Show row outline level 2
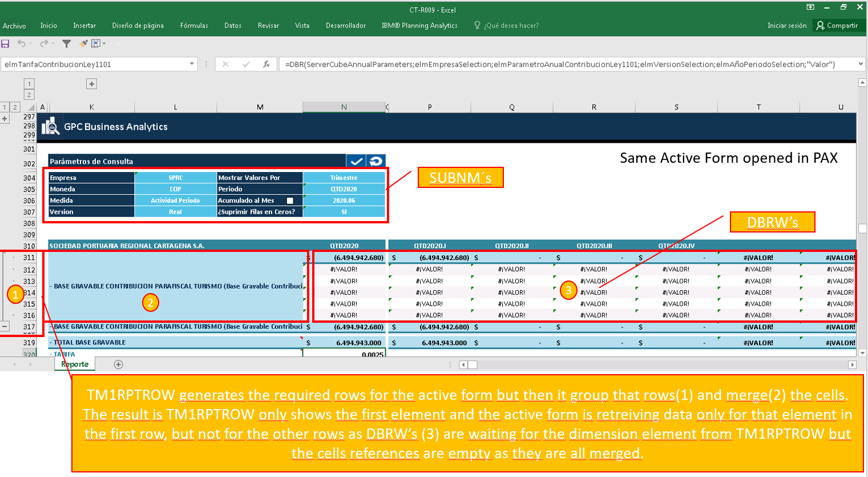 click(15, 107)
